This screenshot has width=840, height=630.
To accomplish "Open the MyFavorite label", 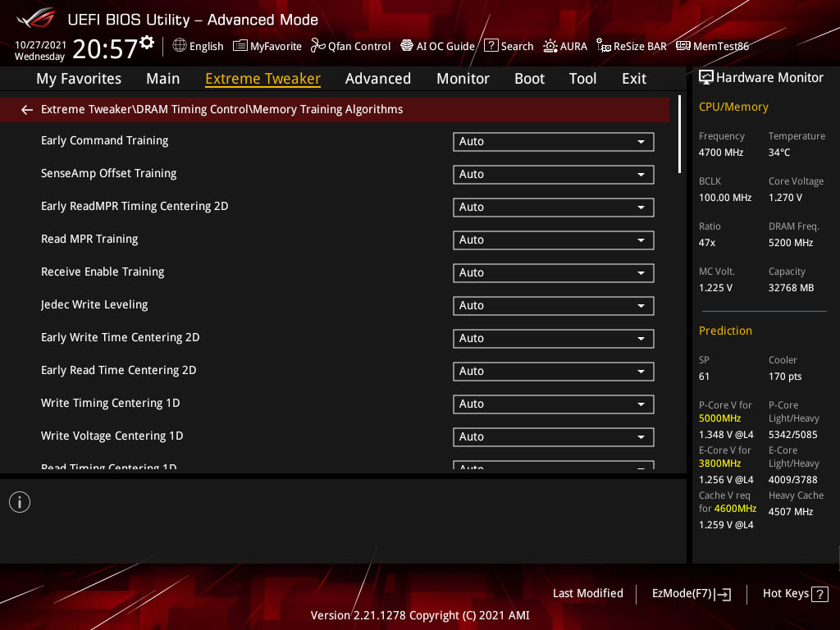I will 276,47.
